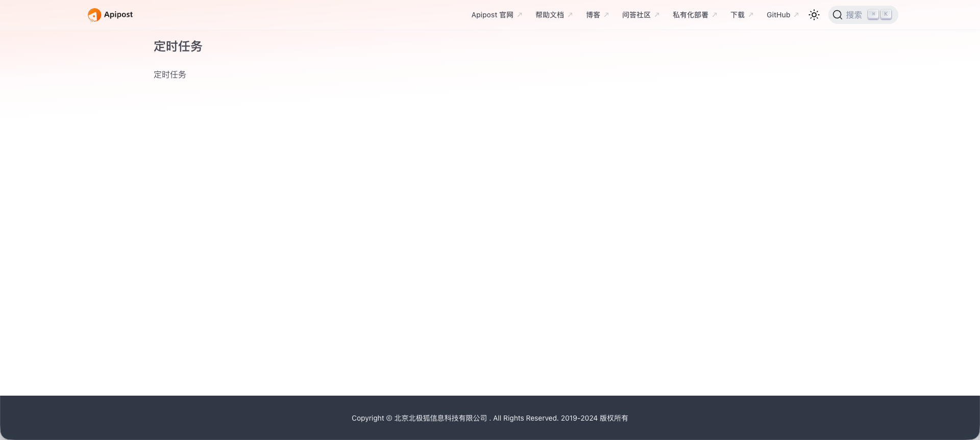The width and height of the screenshot is (980, 440).
Task: Click the external arrow beside 下载
Action: pyautogui.click(x=751, y=15)
